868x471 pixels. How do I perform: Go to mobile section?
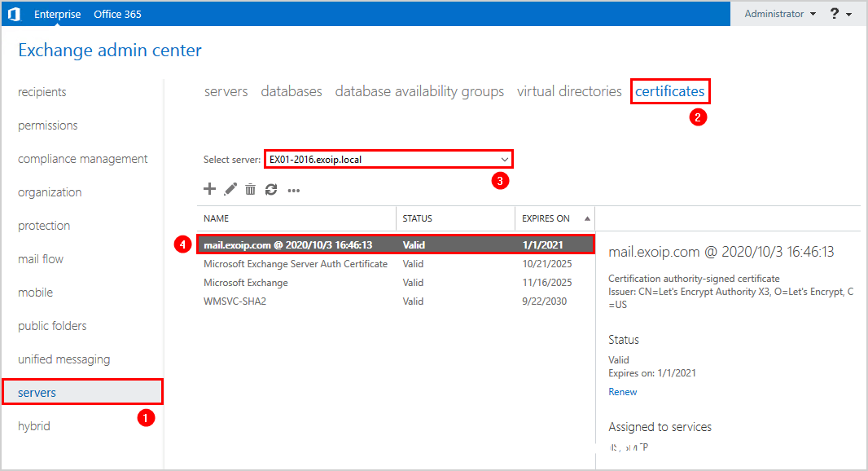[x=36, y=292]
